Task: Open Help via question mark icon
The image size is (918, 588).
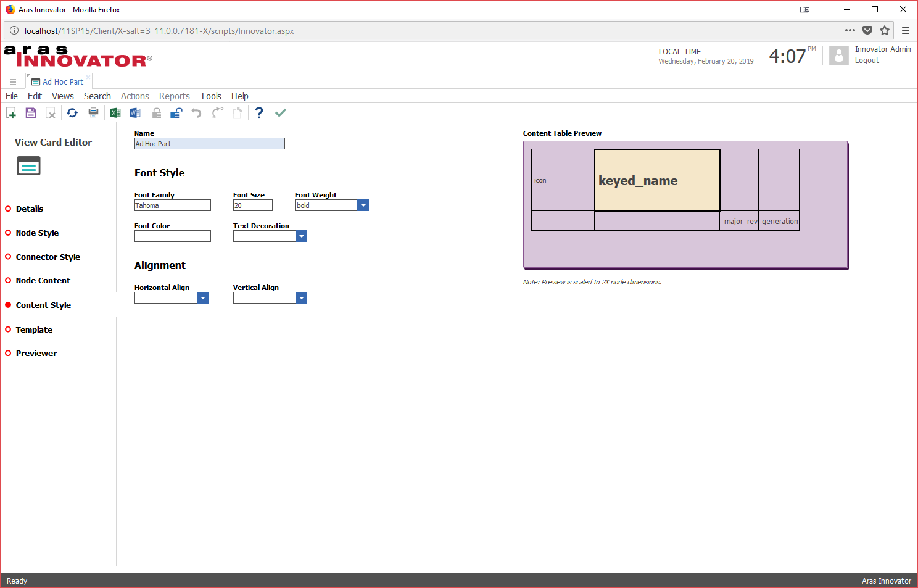Action: [259, 112]
